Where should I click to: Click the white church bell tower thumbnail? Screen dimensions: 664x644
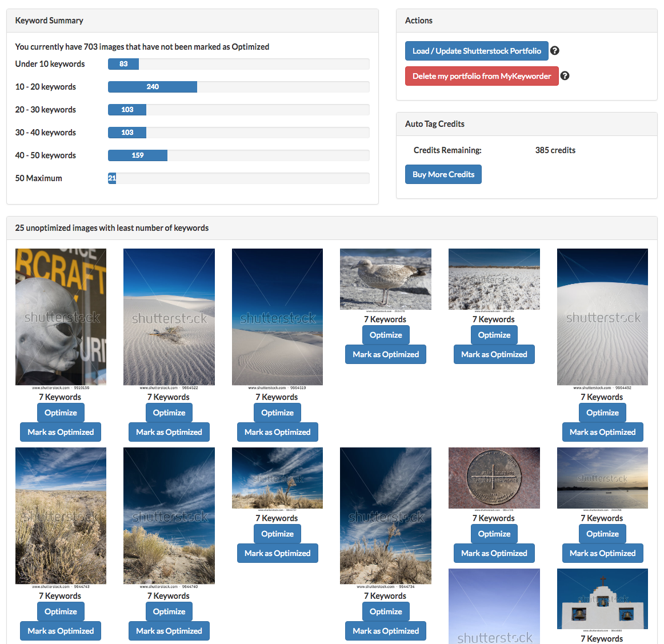[602, 599]
